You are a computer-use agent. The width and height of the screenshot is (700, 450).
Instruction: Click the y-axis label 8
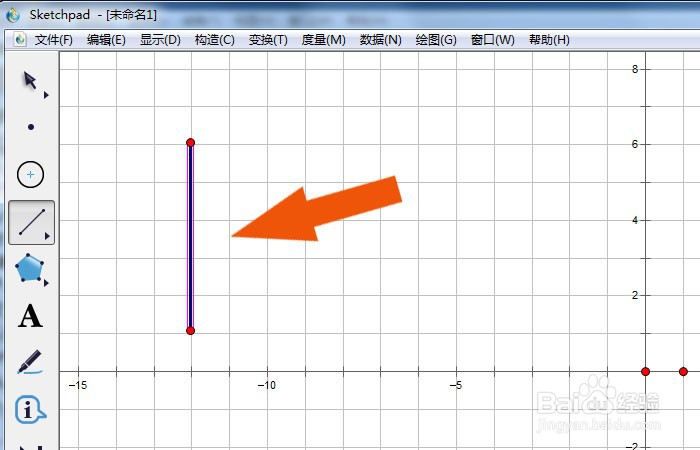[x=635, y=69]
